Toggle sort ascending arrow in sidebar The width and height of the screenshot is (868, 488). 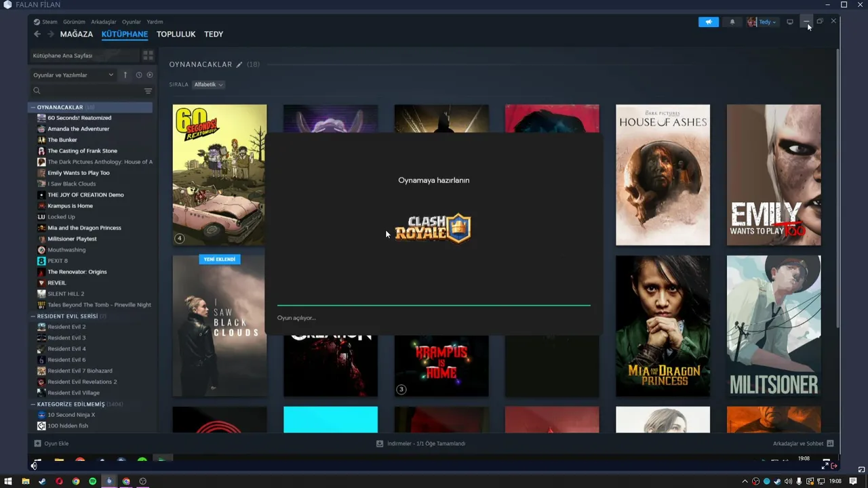click(125, 75)
